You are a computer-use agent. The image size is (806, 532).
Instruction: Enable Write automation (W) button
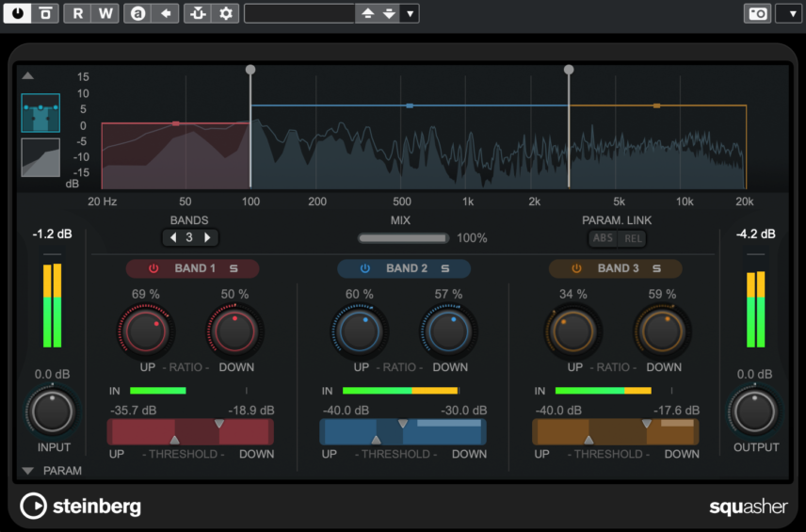coord(105,13)
